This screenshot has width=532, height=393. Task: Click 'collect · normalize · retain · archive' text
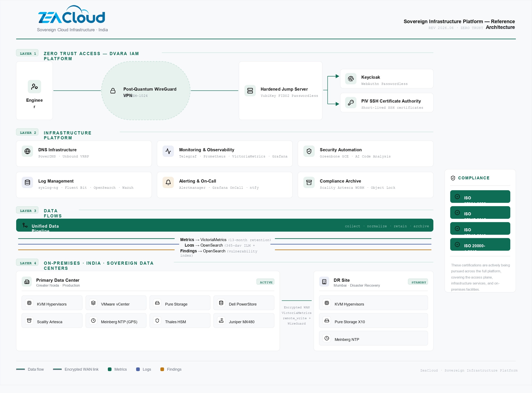(x=387, y=226)
